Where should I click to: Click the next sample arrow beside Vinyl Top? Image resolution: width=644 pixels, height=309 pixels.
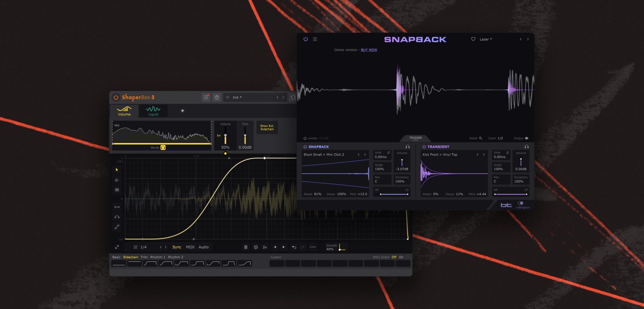coord(484,154)
